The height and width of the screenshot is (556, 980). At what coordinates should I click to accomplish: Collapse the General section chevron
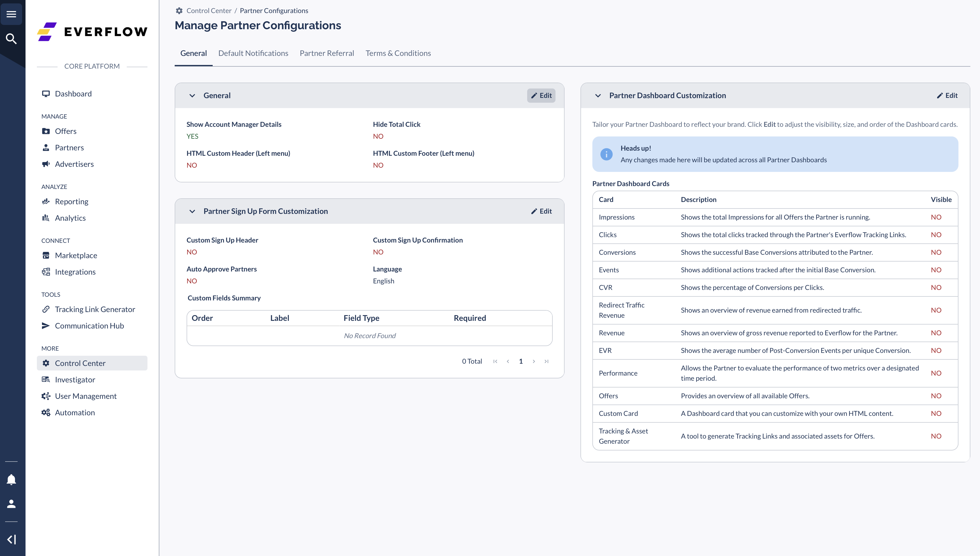(192, 96)
